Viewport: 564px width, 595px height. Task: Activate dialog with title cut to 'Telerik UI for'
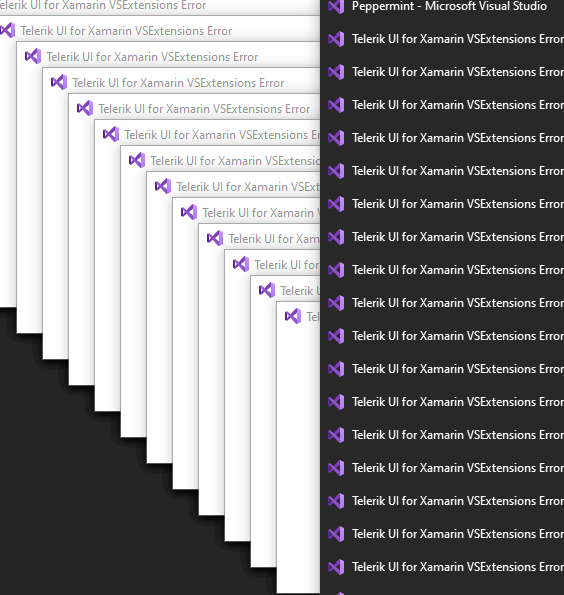(x=287, y=265)
